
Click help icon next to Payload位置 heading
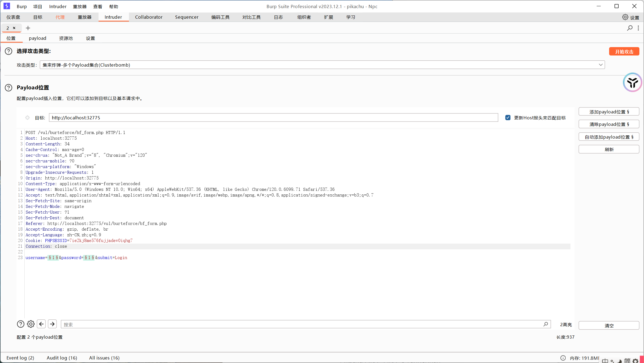tap(9, 87)
